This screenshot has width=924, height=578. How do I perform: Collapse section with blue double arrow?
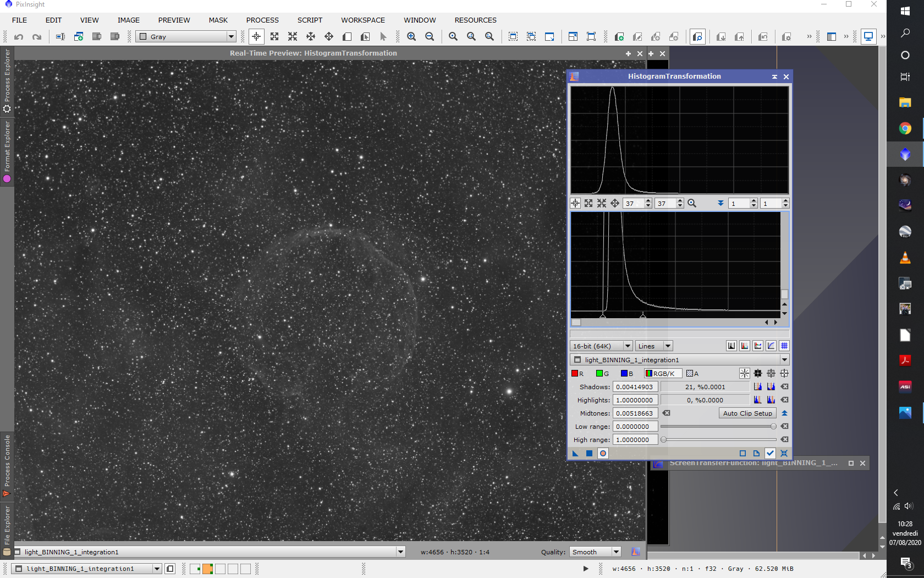[785, 413]
